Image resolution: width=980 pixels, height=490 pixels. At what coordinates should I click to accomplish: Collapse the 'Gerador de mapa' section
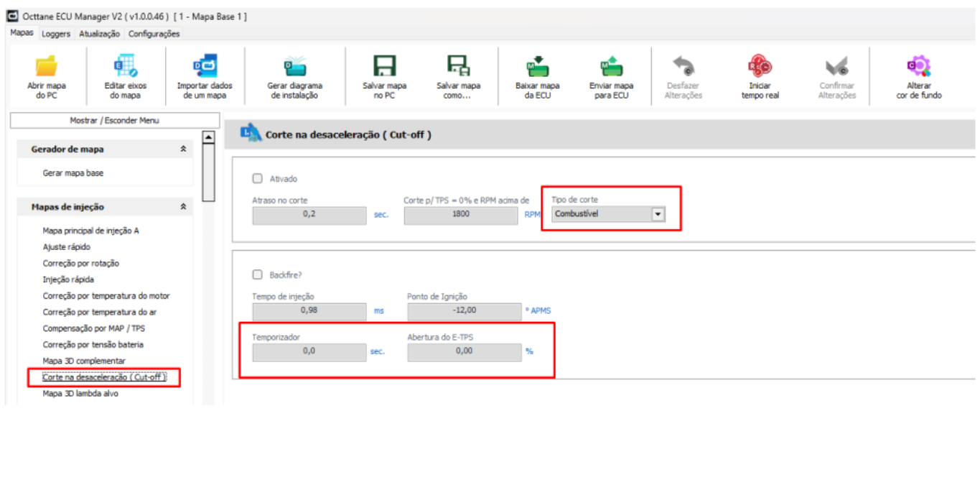(183, 149)
